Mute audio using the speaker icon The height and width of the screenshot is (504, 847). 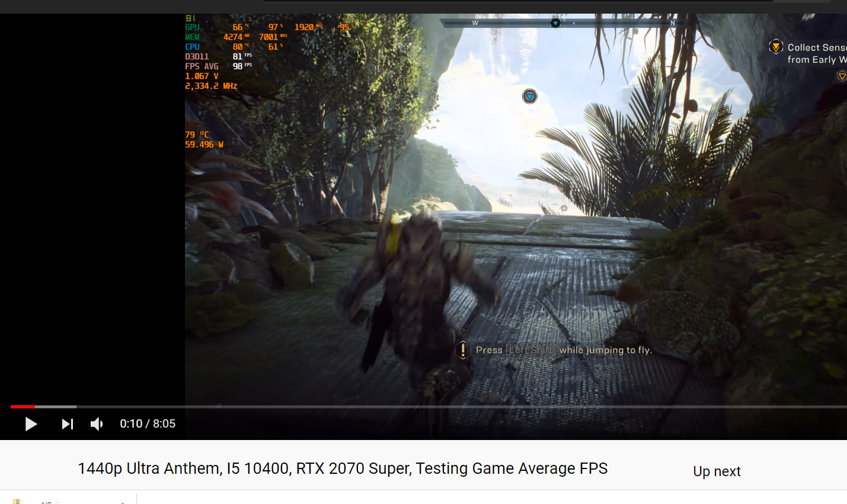point(97,424)
